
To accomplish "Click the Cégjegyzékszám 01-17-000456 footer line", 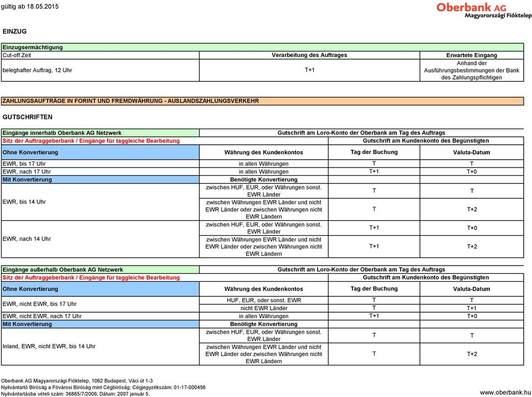I will [103, 387].
